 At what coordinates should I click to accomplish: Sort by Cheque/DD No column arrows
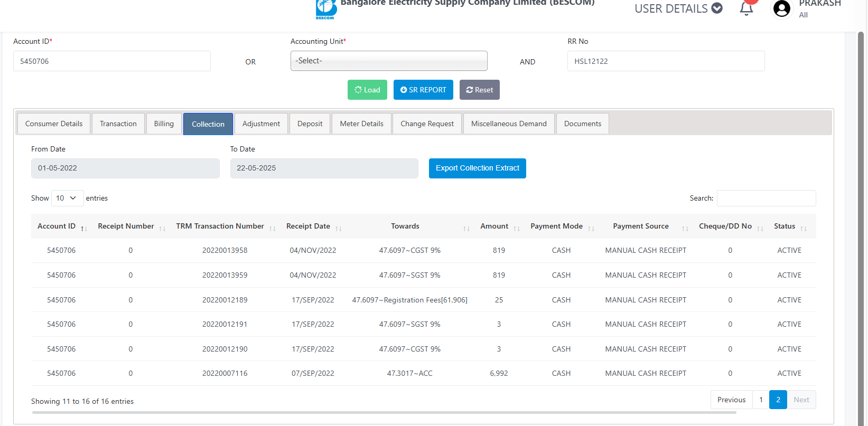coord(760,229)
